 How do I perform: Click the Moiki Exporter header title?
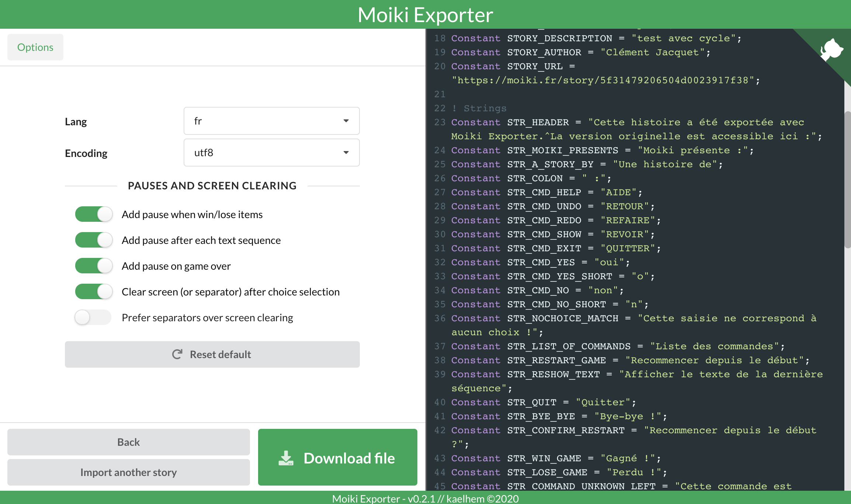[x=425, y=15]
